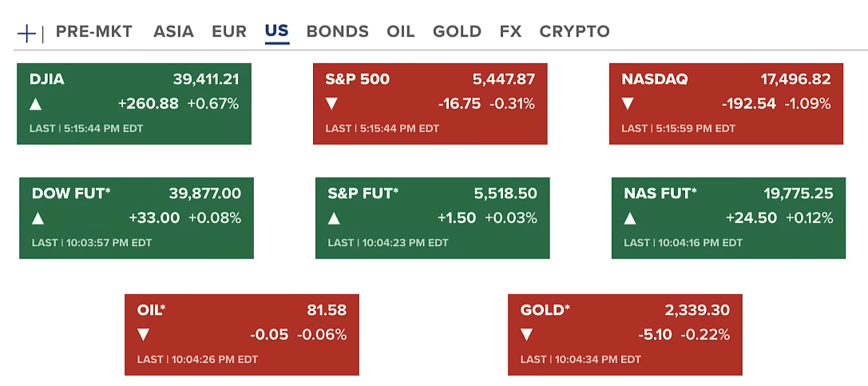
Task: Switch to the CRYPTO tab
Action: tap(574, 32)
